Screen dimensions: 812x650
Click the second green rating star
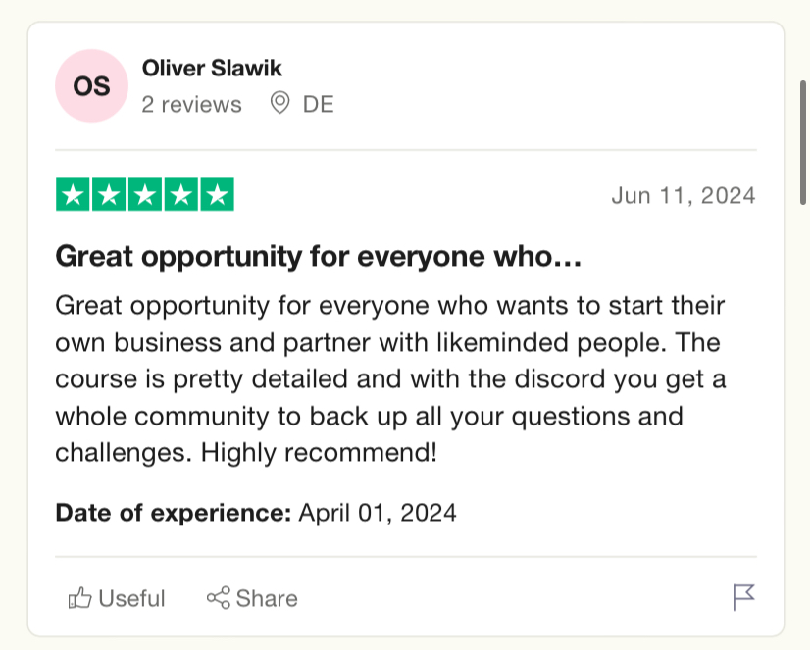pyautogui.click(x=109, y=194)
